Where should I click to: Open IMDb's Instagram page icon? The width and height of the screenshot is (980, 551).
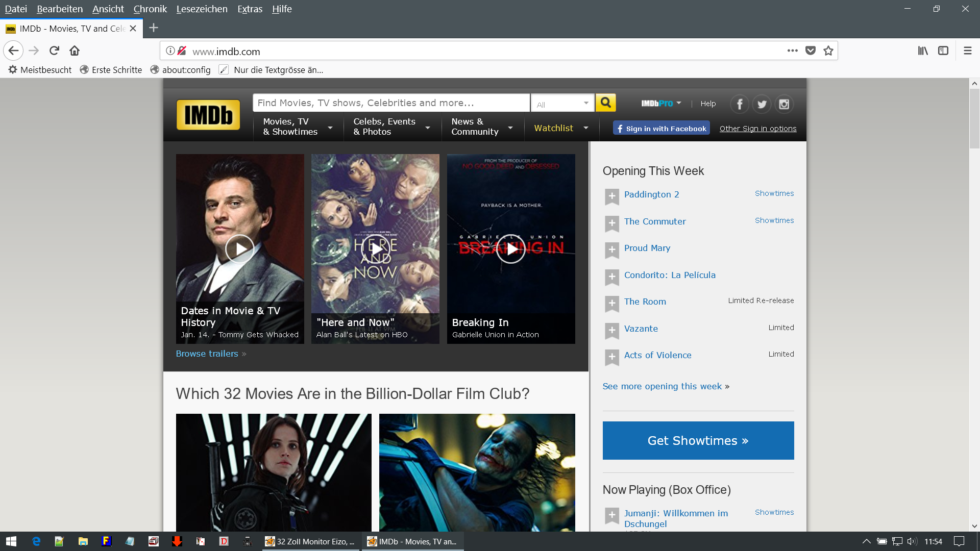784,104
